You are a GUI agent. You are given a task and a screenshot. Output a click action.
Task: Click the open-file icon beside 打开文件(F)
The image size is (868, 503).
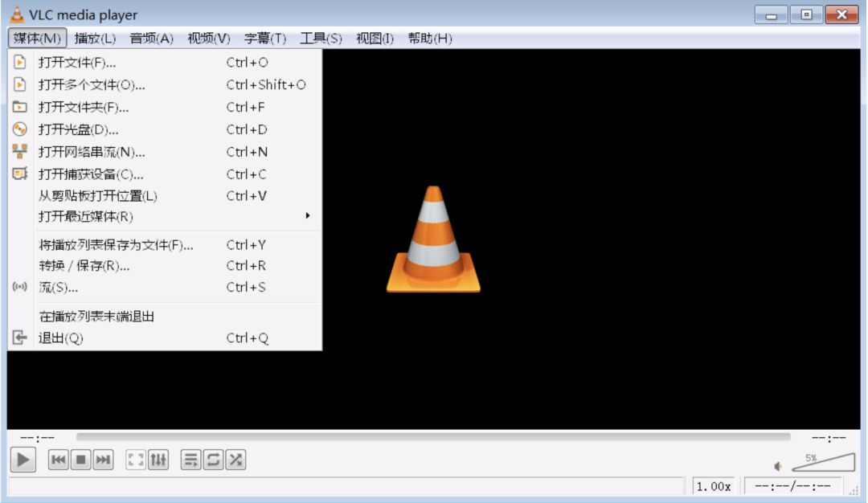pos(20,62)
